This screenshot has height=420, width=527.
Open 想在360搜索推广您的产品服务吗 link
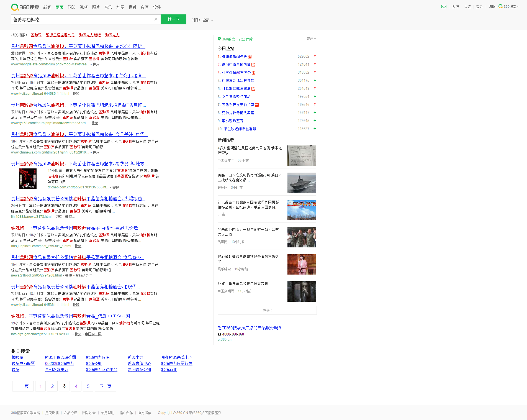tap(250, 328)
